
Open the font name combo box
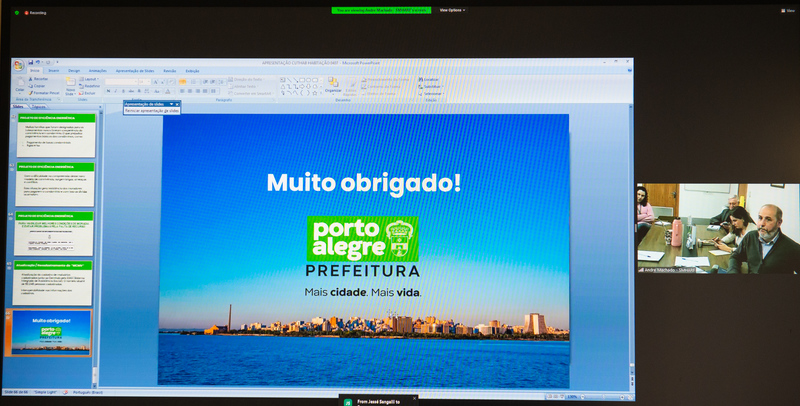[121, 82]
